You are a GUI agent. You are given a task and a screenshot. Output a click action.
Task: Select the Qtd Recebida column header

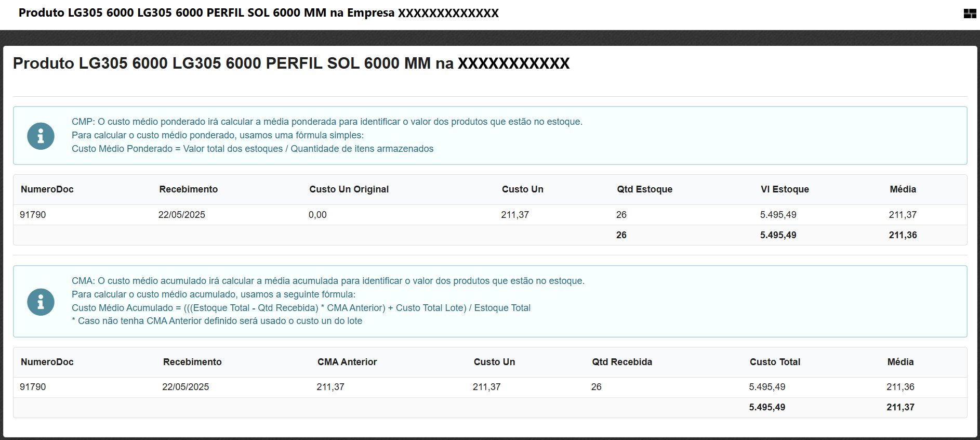click(x=622, y=362)
